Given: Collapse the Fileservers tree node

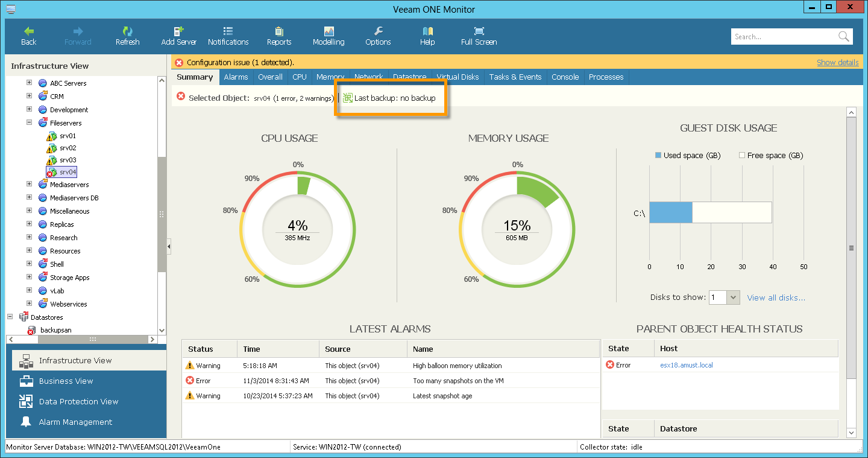Looking at the screenshot, I should tap(28, 122).
